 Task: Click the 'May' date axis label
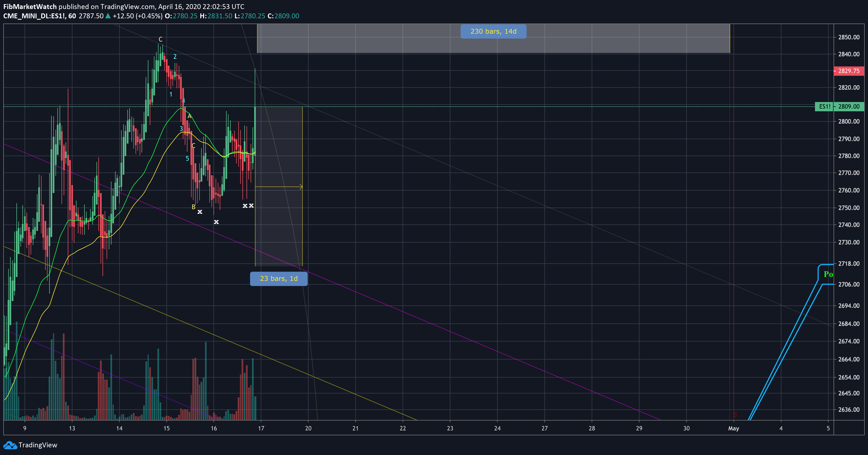pyautogui.click(x=734, y=428)
